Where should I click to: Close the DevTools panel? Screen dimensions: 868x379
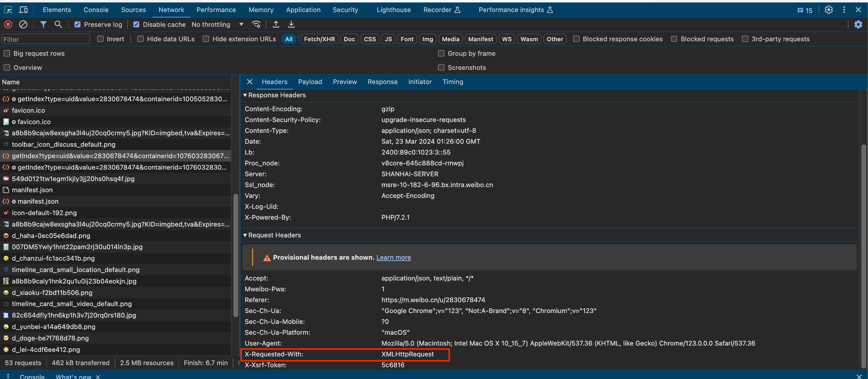pos(858,10)
